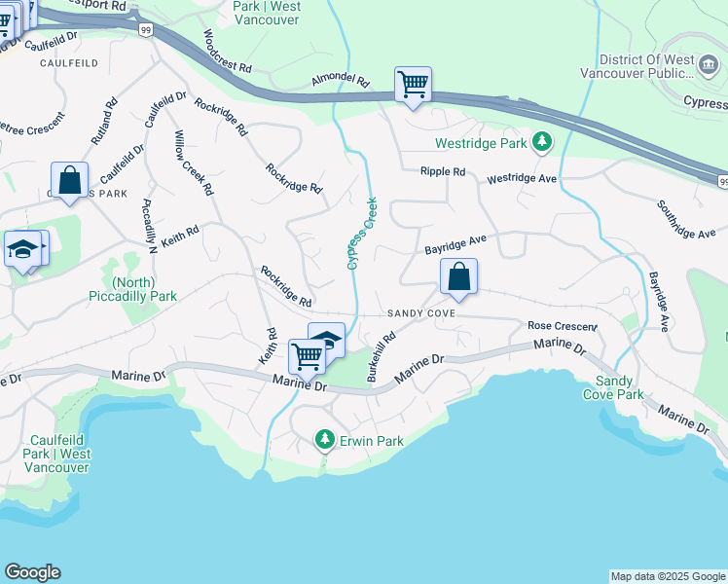Select the Westridge Ave street label
This screenshot has height=584, width=728.
[522, 178]
